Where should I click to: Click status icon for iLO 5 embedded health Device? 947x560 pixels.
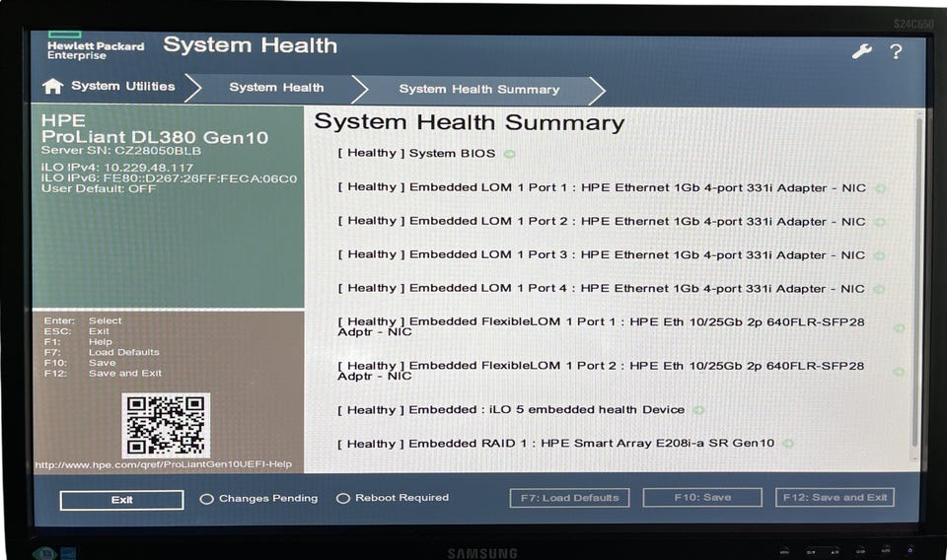point(698,410)
